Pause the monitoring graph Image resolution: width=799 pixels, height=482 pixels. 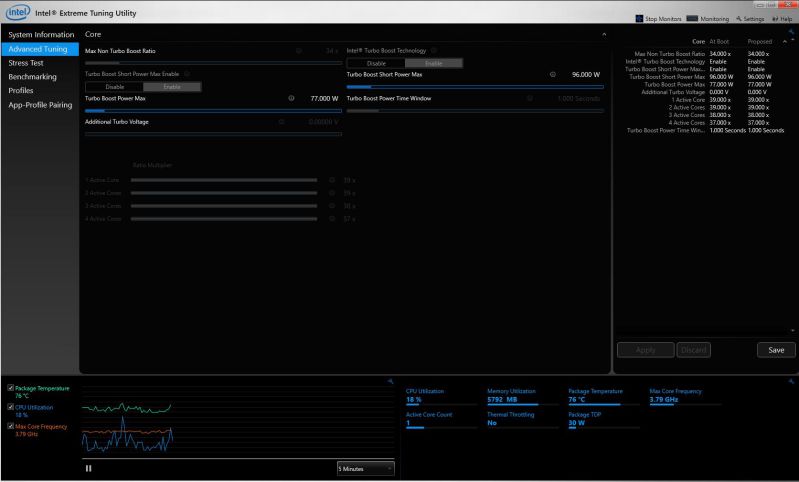pyautogui.click(x=89, y=468)
